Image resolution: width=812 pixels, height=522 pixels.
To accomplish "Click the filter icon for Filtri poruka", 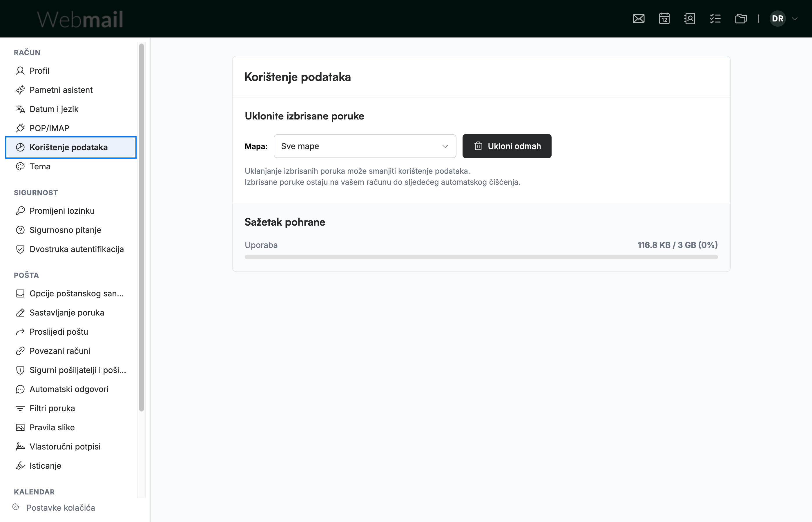I will (20, 408).
